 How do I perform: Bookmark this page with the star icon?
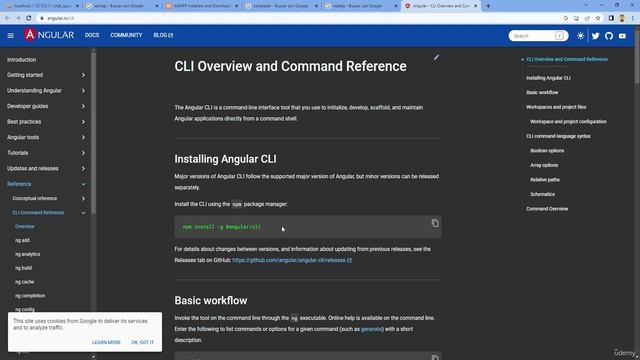pyautogui.click(x=598, y=18)
